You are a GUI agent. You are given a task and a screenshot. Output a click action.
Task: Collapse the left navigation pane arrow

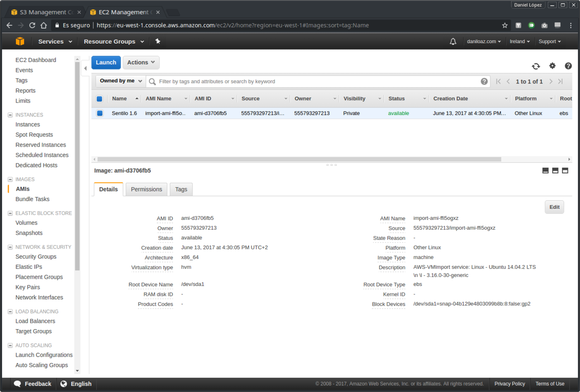85,68
